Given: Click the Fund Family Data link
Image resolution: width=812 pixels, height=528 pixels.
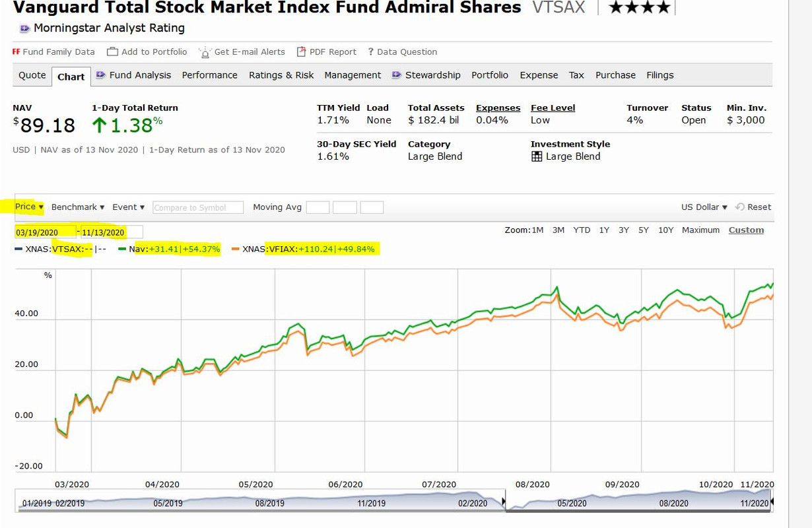Looking at the screenshot, I should click(59, 52).
